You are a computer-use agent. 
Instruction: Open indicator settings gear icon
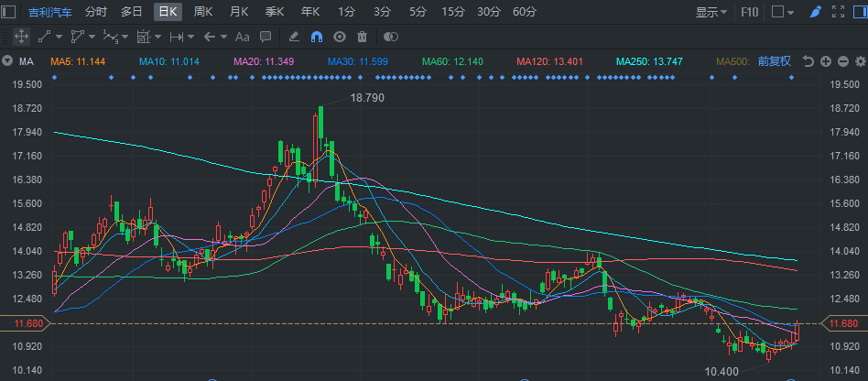861,61
